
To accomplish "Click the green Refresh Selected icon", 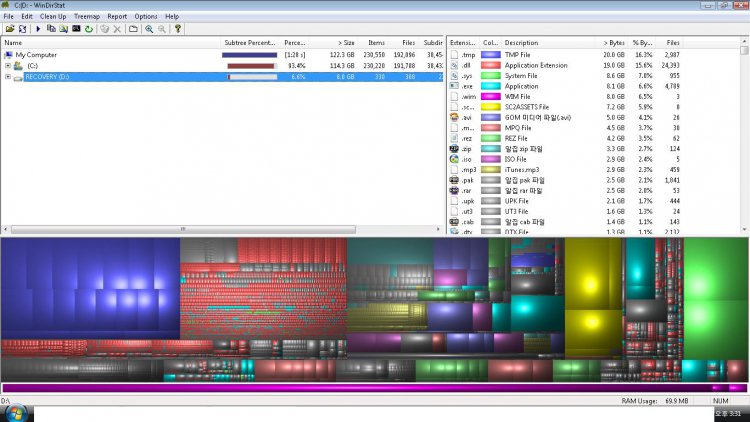I will tap(89, 29).
